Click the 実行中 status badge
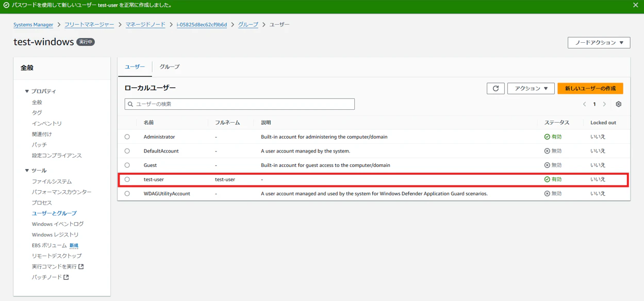644x301 pixels. pos(86,42)
